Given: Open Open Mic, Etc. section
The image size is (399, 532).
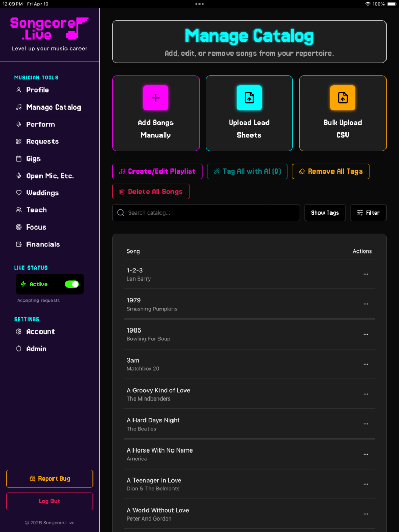Looking at the screenshot, I should coord(49,176).
